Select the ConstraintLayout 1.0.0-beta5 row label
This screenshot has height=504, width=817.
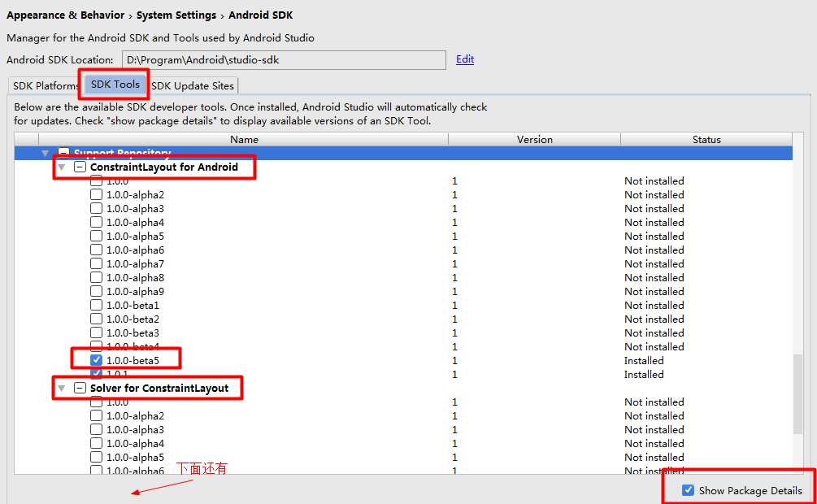[x=133, y=361]
